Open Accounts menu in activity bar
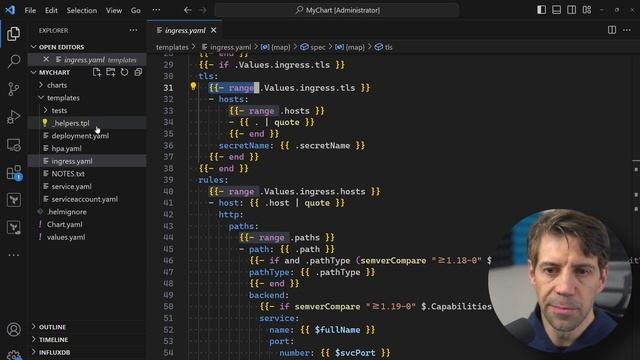Image resolution: width=640 pixels, height=360 pixels. point(13,329)
